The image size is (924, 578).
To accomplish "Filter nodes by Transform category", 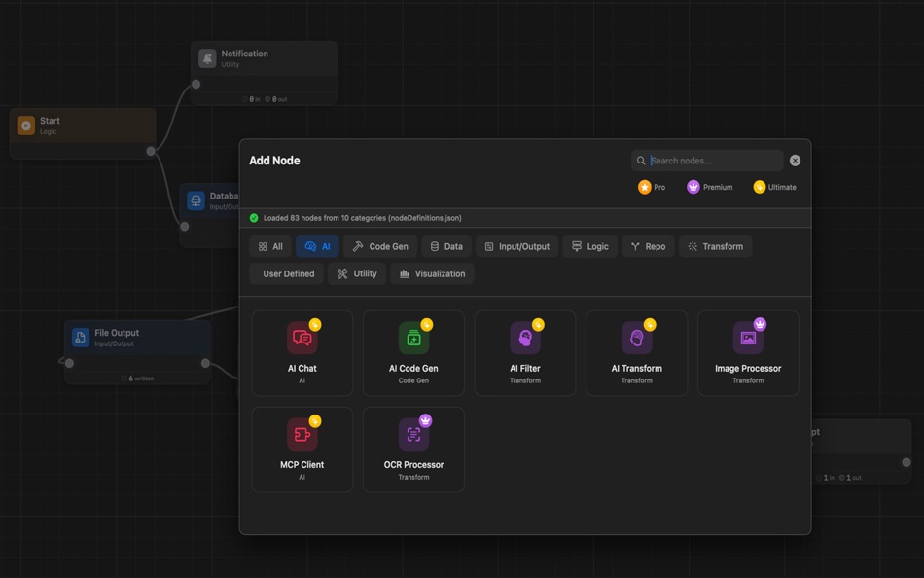I will [x=716, y=246].
